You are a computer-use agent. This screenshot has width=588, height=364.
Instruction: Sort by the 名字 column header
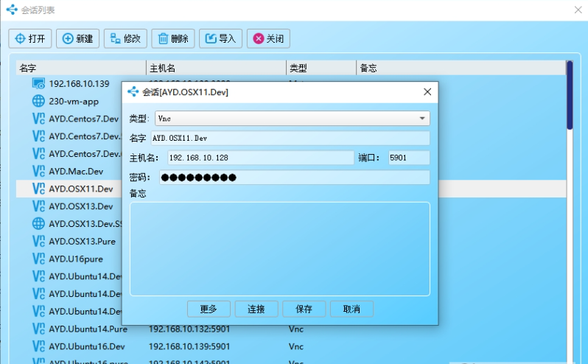point(80,68)
